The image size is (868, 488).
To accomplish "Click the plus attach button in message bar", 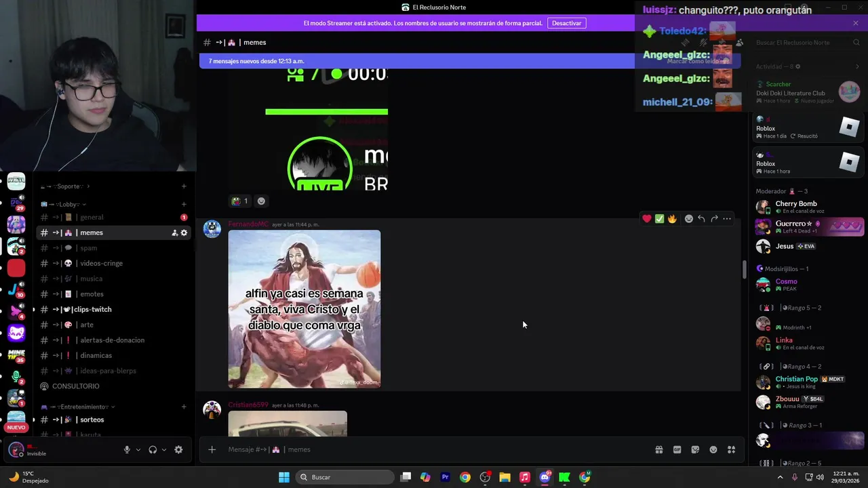I will pyautogui.click(x=212, y=449).
